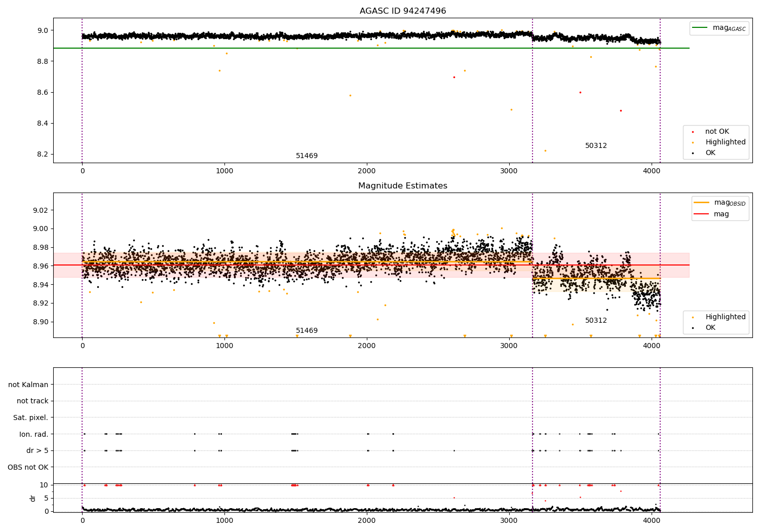Click the '8.96' tick label in middle plot
Image resolution: width=760 pixels, height=532 pixels.
tap(41, 266)
